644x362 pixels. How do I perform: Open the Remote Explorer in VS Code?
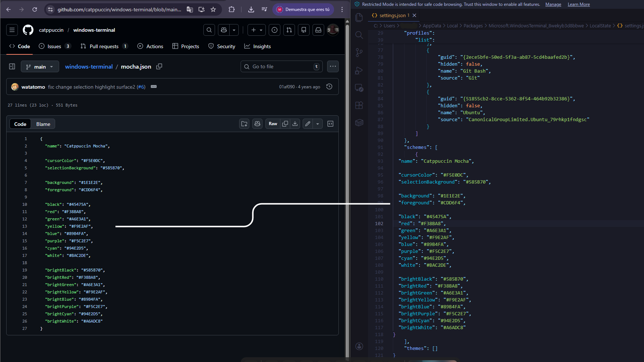tap(359, 88)
